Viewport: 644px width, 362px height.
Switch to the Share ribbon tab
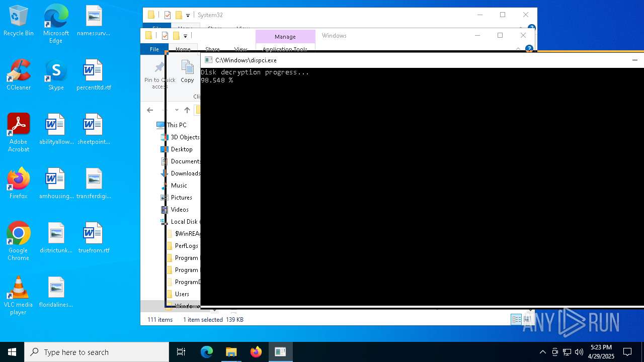[x=212, y=49]
